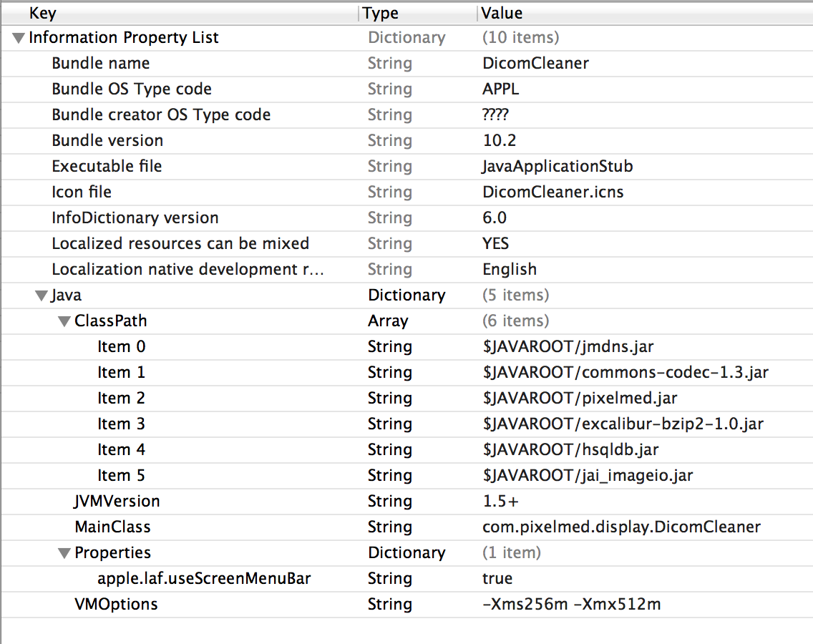Click the $JAVAROOT/pixelmed.jar value
The image size is (813, 644).
tap(580, 398)
